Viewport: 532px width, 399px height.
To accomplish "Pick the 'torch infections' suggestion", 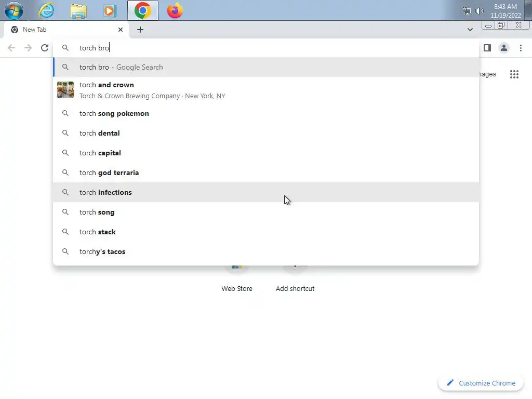I will point(265,192).
